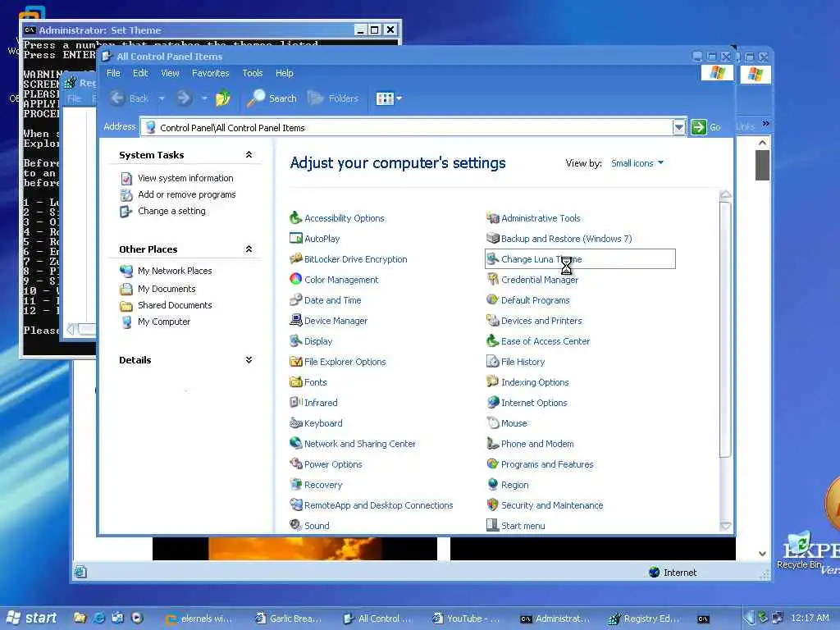Image resolution: width=840 pixels, height=630 pixels.
Task: Open the Tools menu
Action: (253, 73)
